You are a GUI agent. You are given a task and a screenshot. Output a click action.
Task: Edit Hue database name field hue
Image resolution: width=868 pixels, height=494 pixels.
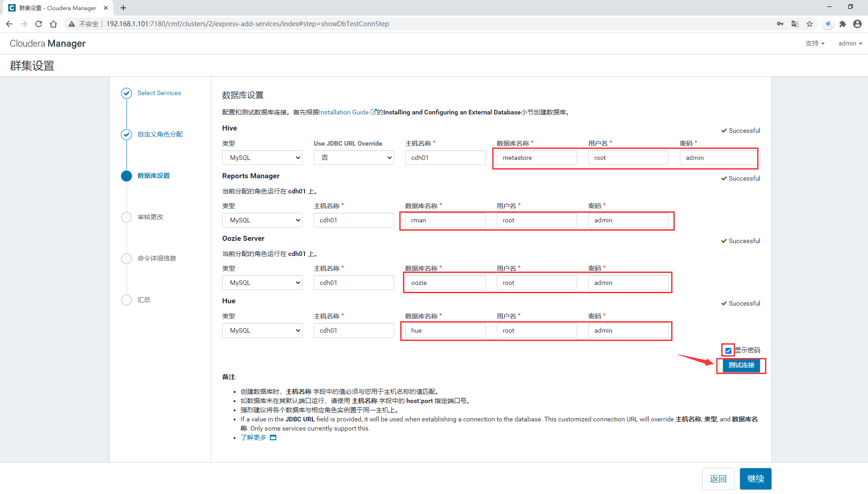[445, 330]
